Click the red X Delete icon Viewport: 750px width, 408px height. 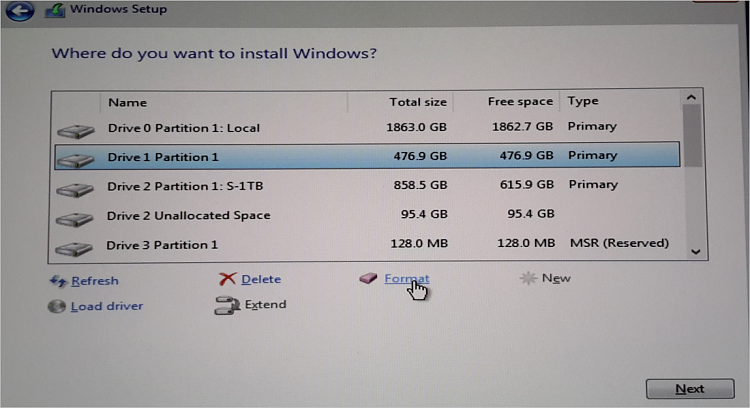[x=227, y=279]
